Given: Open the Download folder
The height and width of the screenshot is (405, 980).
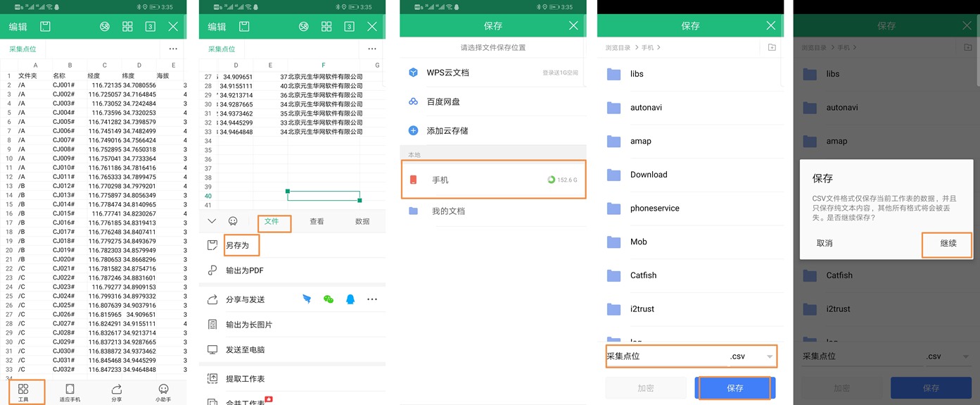Looking at the screenshot, I should tap(648, 175).
